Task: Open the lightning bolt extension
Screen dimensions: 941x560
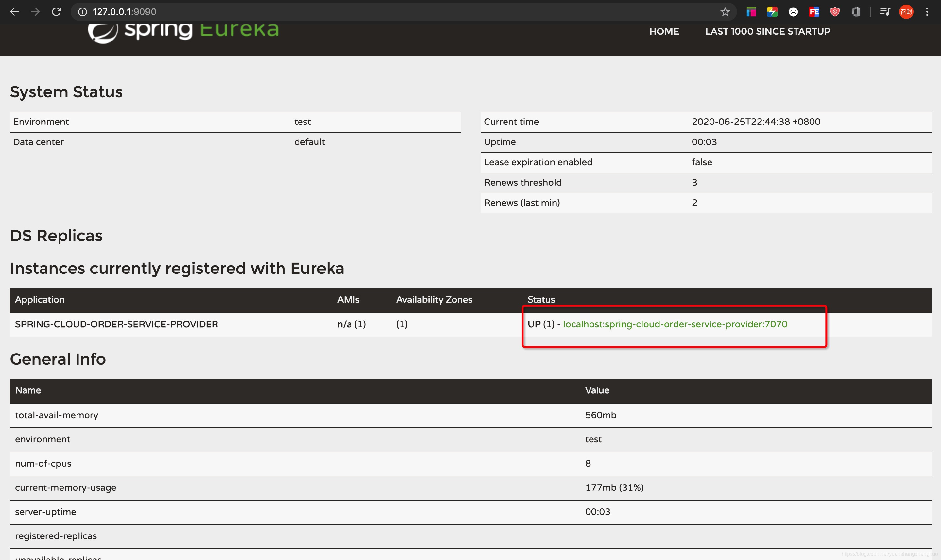Action: 772,12
